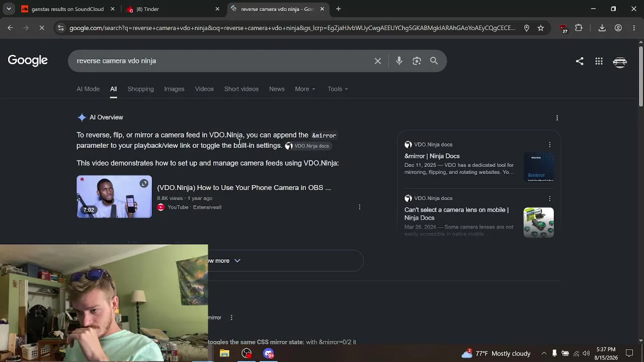
Task: Open the camera lens article thumbnail
Action: (538, 222)
